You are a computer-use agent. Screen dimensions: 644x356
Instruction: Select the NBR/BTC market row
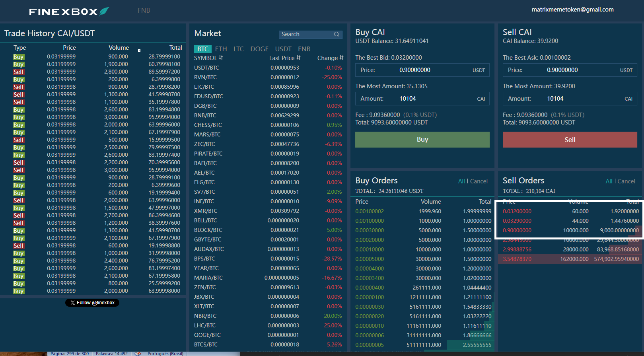268,316
